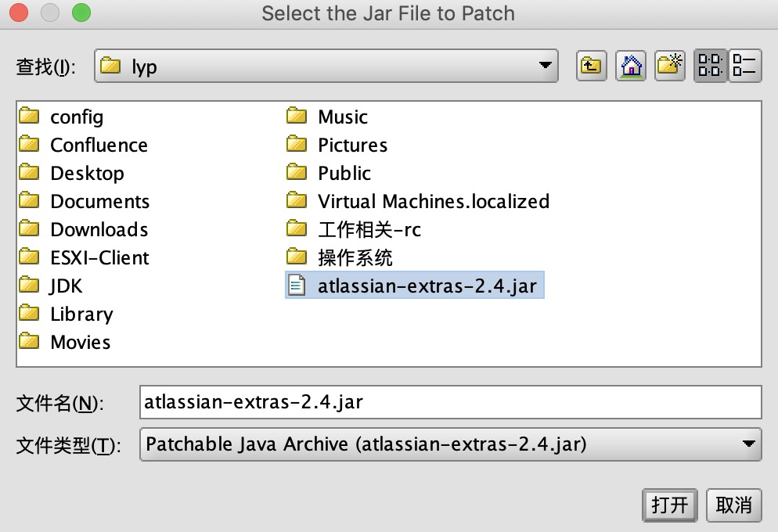Select the Library folder name

coord(82,315)
